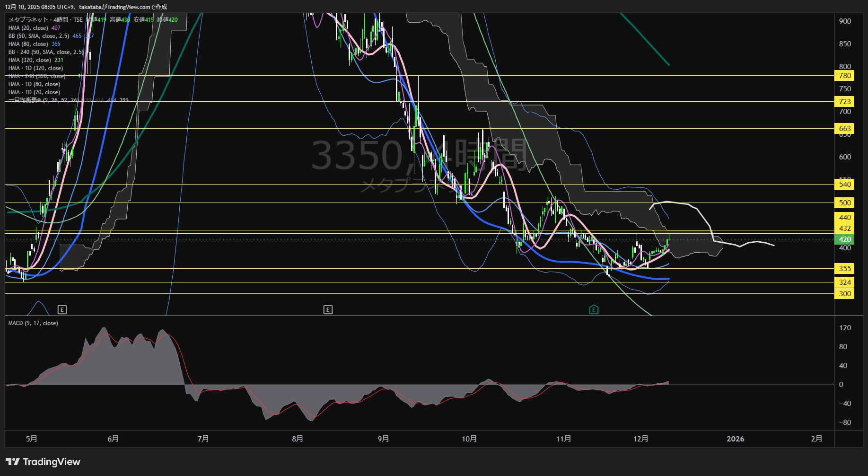This screenshot has width=868, height=476.
Task: Click the メタプラネット · 4時間 · TSE symbol title
Action: pos(45,20)
